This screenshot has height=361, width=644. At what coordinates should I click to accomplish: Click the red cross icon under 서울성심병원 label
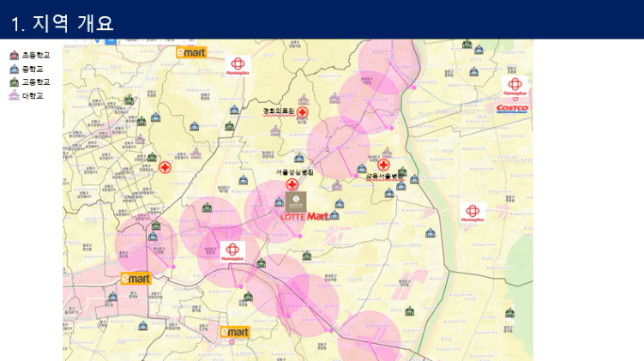point(292,184)
